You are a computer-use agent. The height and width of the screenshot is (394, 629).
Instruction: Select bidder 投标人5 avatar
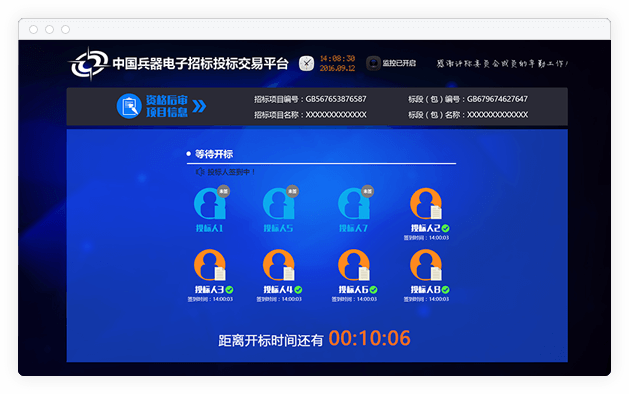(x=279, y=203)
